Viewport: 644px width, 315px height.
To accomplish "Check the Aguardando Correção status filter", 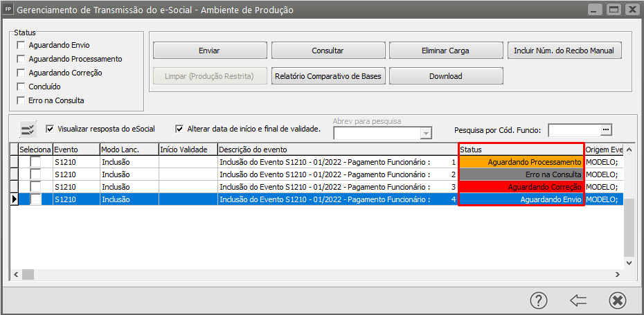I will click(x=21, y=73).
